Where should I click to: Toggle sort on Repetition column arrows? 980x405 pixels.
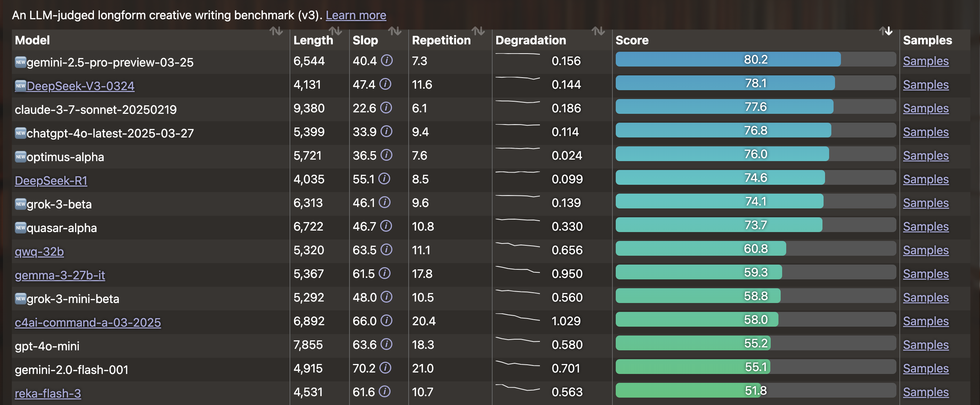click(x=478, y=31)
